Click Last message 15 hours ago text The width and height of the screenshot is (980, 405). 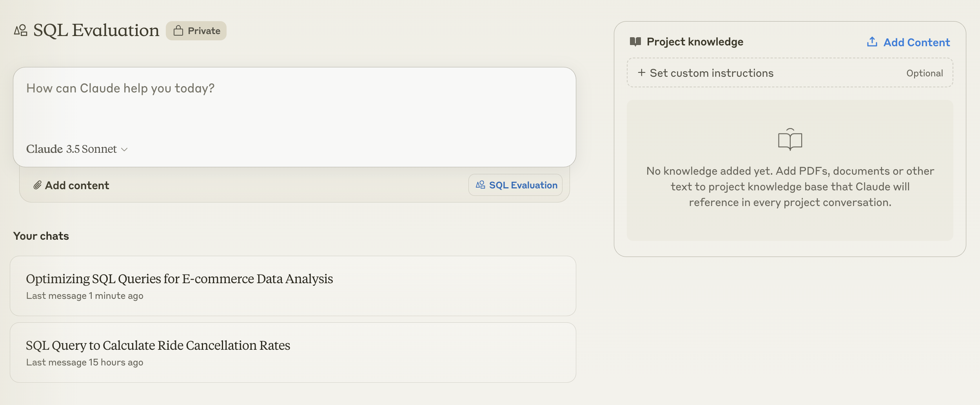coord(85,362)
